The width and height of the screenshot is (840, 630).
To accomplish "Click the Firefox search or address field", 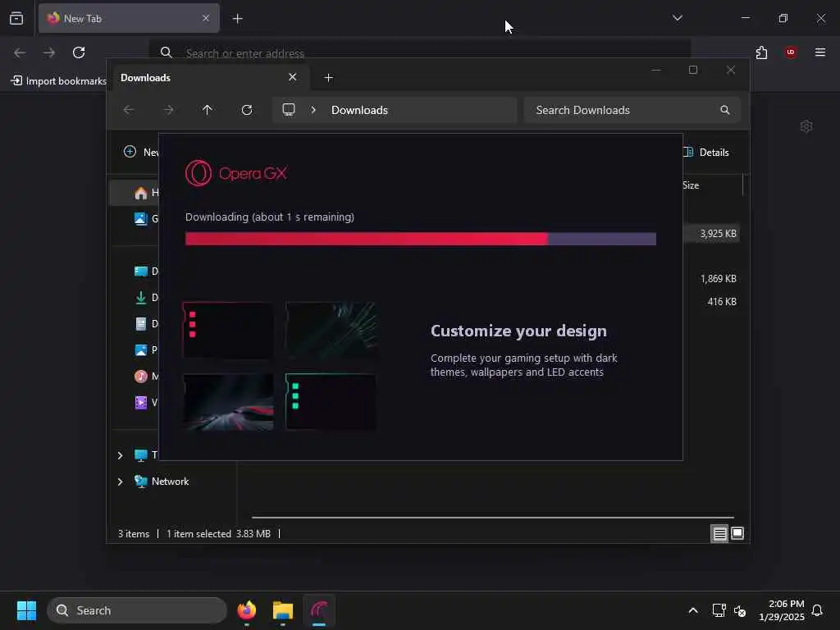I will pos(419,52).
